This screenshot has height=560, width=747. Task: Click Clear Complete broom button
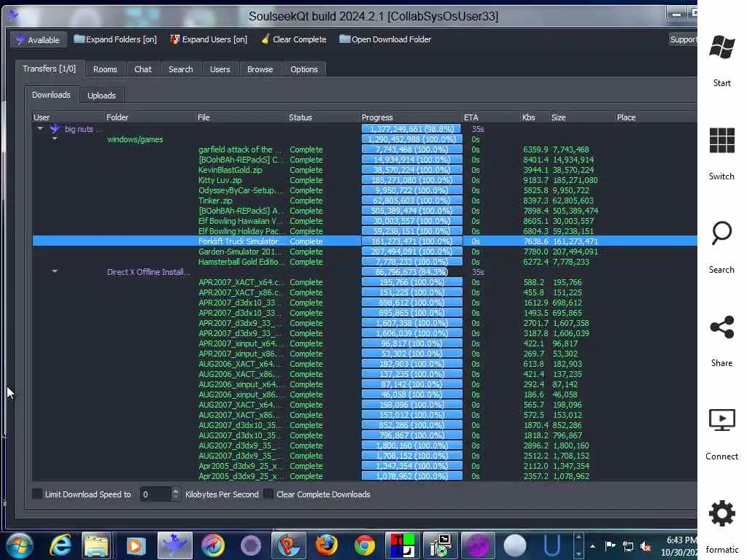293,39
